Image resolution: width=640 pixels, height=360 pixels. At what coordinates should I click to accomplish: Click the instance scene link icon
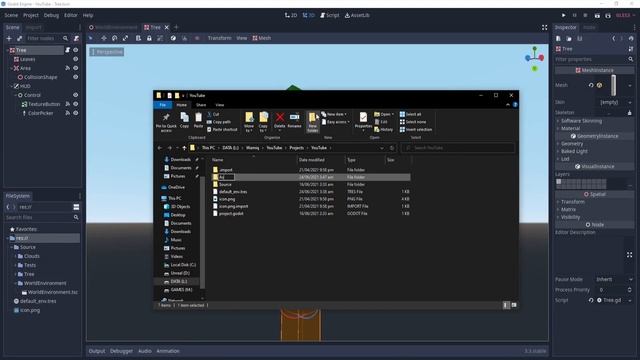(19, 38)
